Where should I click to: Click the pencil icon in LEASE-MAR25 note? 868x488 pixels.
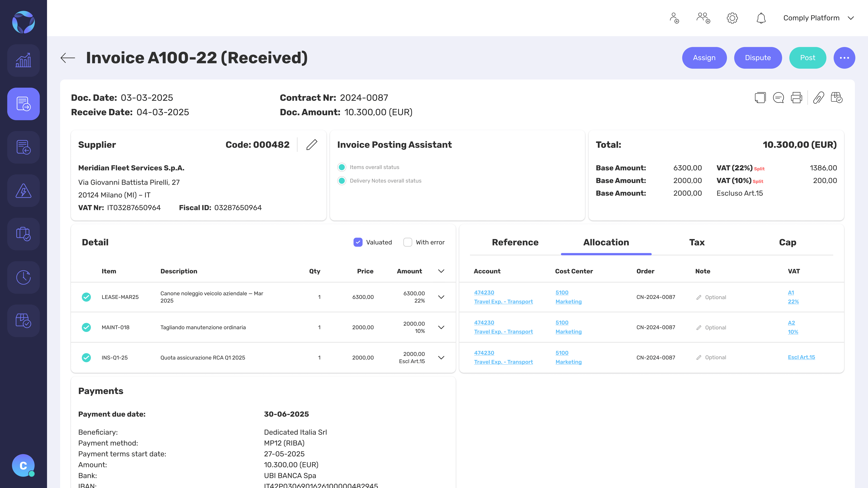699,297
